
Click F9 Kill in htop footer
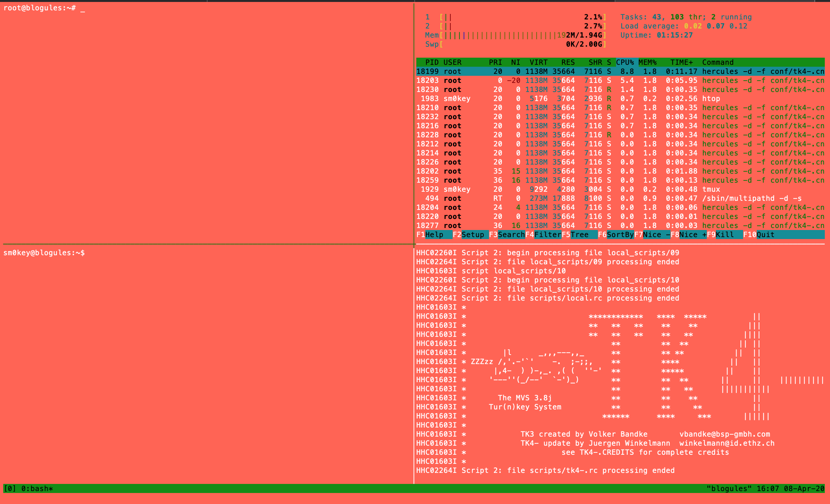click(725, 235)
